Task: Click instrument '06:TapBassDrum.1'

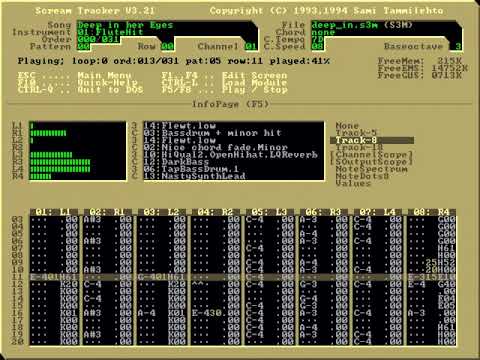Action: pos(192,169)
